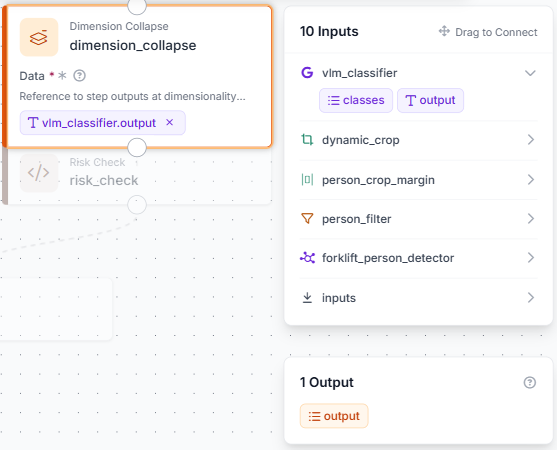Click the inputs download icon
557x450 pixels.
pos(307,298)
